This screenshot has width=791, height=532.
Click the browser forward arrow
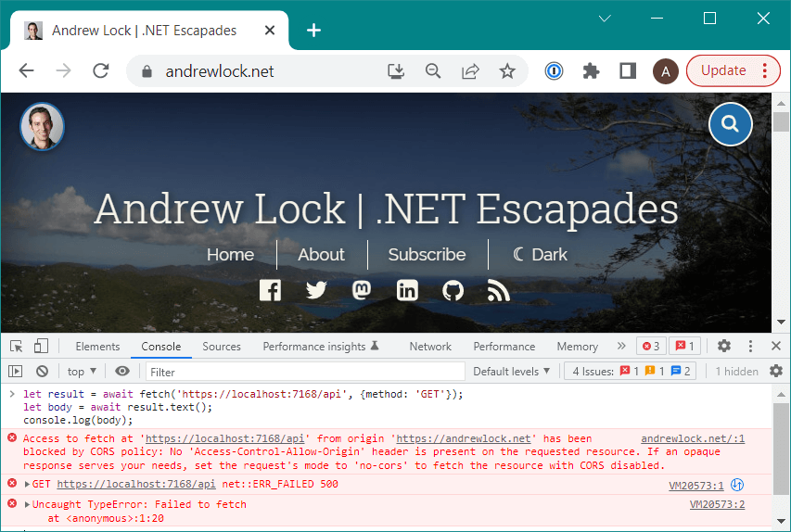point(64,70)
